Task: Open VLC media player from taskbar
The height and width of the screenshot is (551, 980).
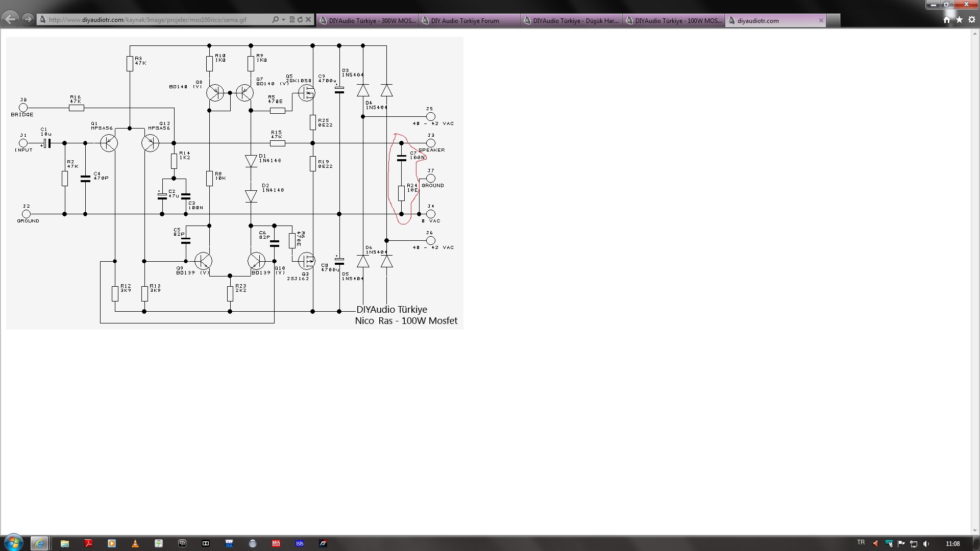Action: pos(135,543)
